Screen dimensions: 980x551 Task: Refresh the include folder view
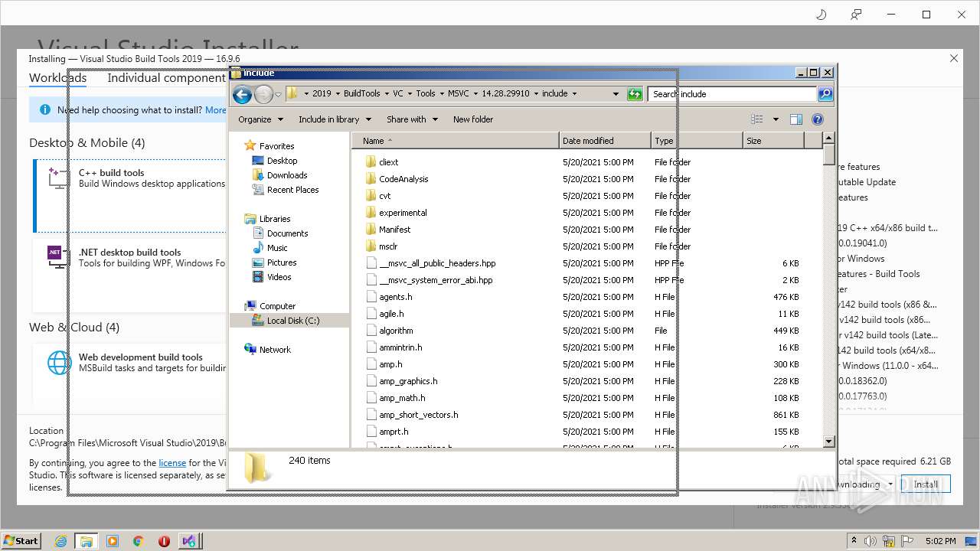(635, 94)
